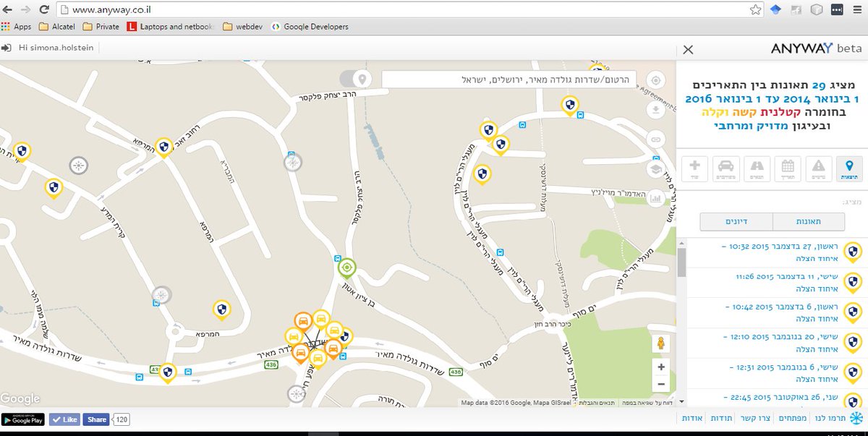Screen dimensions: 868x436
Task: Click the ANYWAY beta logo
Action: click(x=815, y=48)
